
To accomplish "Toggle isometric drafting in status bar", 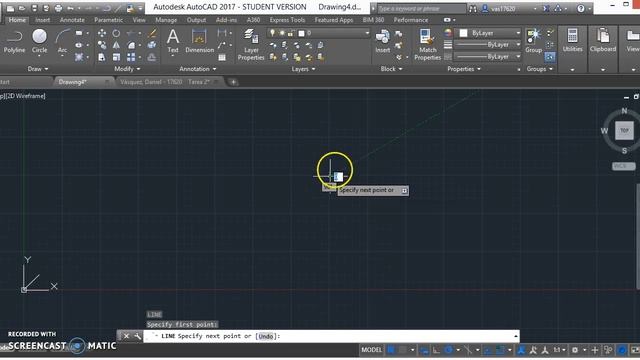I will [x=468, y=350].
